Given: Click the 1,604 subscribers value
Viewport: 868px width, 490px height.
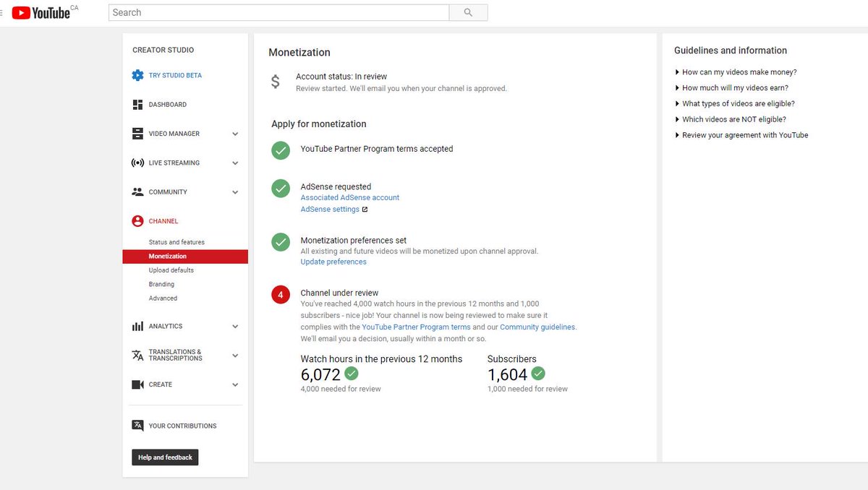Looking at the screenshot, I should (507, 374).
